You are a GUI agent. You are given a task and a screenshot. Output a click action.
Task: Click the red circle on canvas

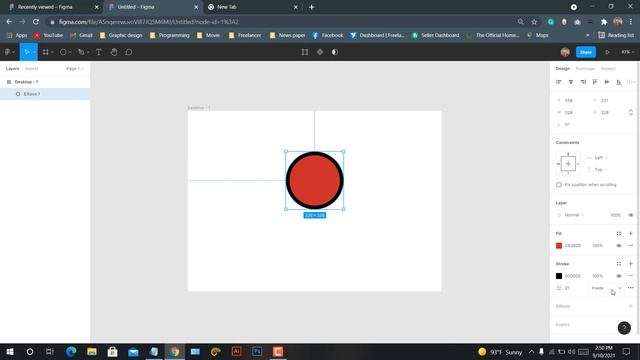coord(314,180)
